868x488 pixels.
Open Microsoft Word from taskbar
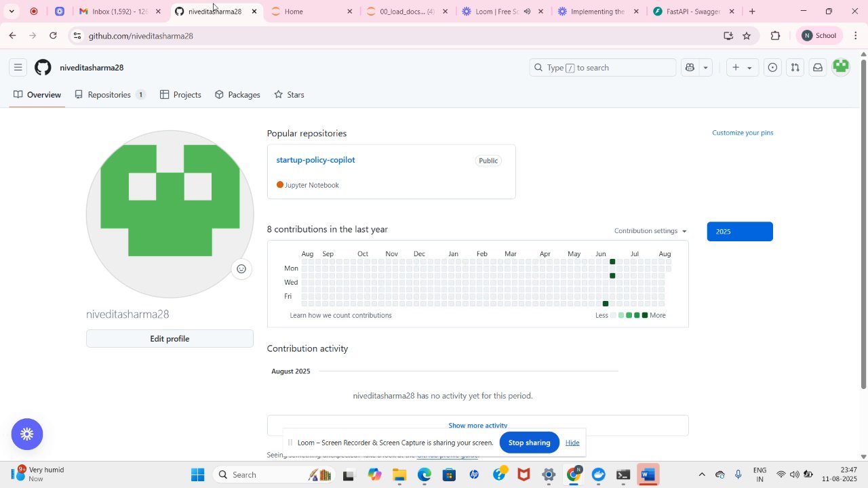(x=648, y=475)
